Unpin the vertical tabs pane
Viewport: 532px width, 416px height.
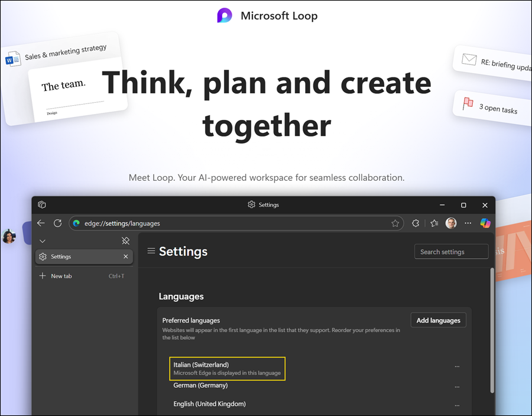point(125,241)
